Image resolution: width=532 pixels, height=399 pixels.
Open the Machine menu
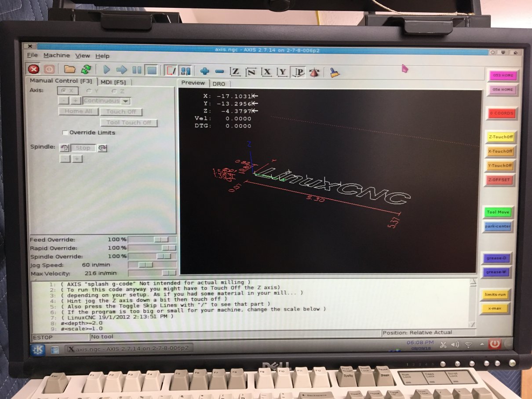[x=56, y=55]
